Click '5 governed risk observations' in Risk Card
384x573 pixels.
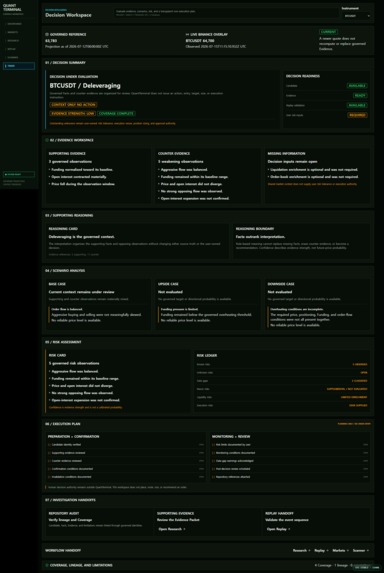[74, 363]
